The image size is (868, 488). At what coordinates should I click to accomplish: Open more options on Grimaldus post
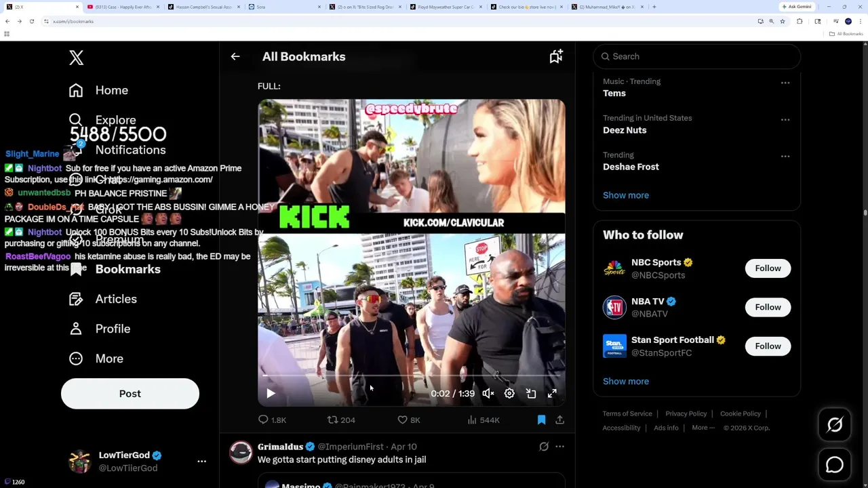(559, 447)
